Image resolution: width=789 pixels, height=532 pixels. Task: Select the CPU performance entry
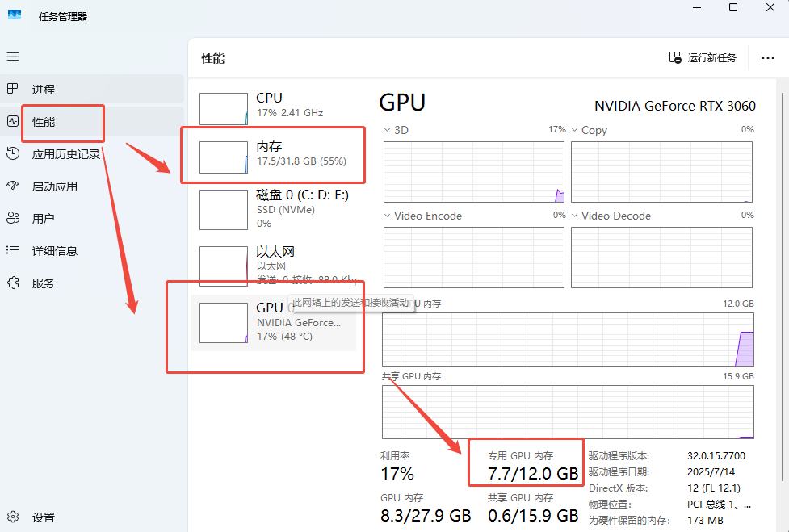tap(275, 105)
